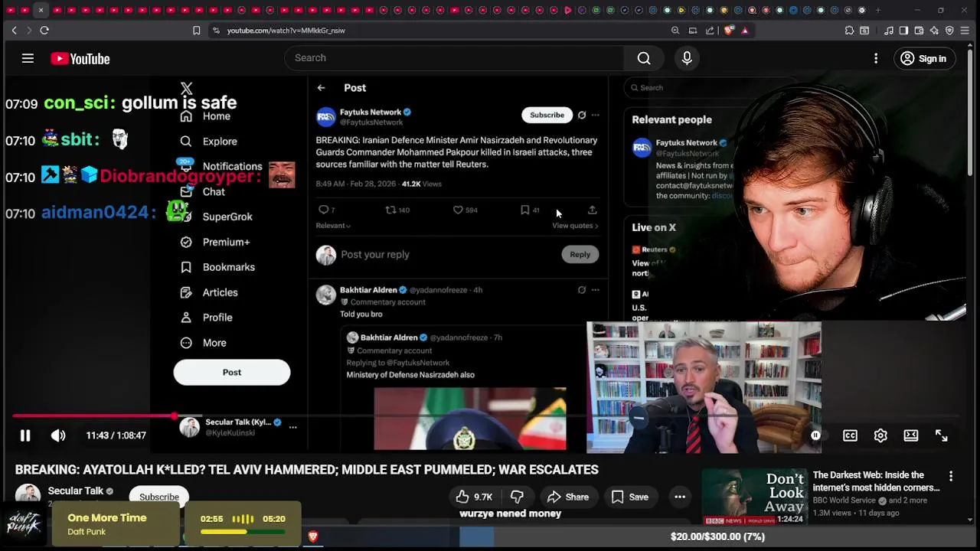Go to YouTube home via logo
Screen dimensions: 980x551
80,59
